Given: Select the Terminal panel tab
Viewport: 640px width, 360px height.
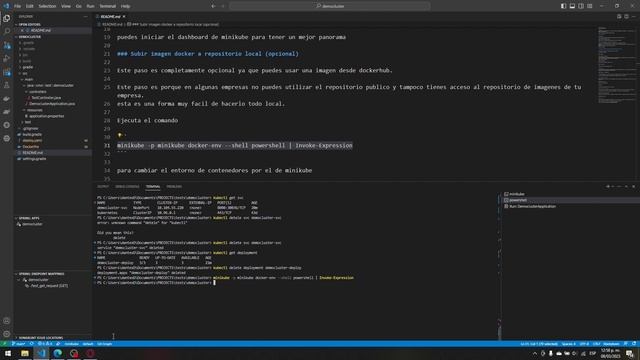Looking at the screenshot, I should coord(153,187).
